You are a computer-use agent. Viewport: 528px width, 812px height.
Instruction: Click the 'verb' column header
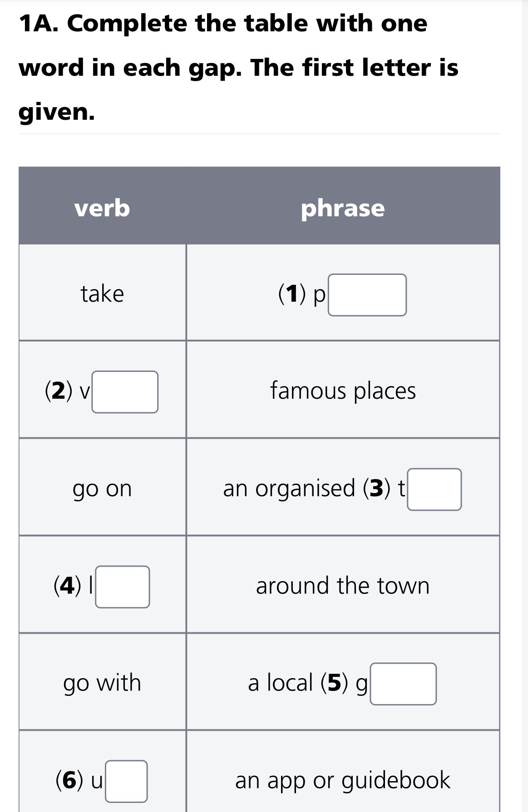coord(102,209)
